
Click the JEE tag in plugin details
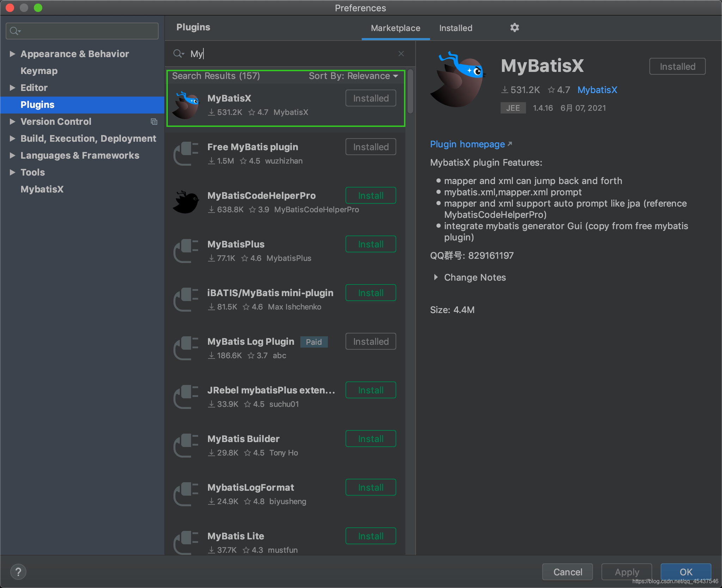point(513,108)
